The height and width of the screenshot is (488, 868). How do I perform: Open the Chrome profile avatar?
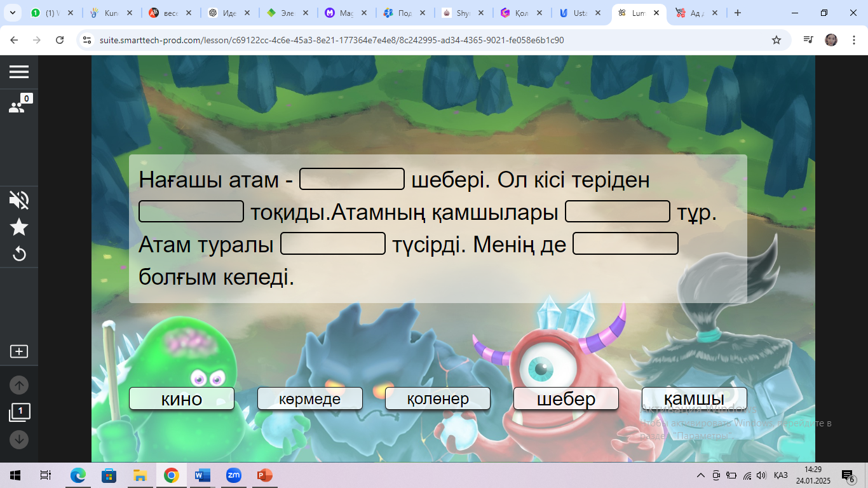(831, 40)
